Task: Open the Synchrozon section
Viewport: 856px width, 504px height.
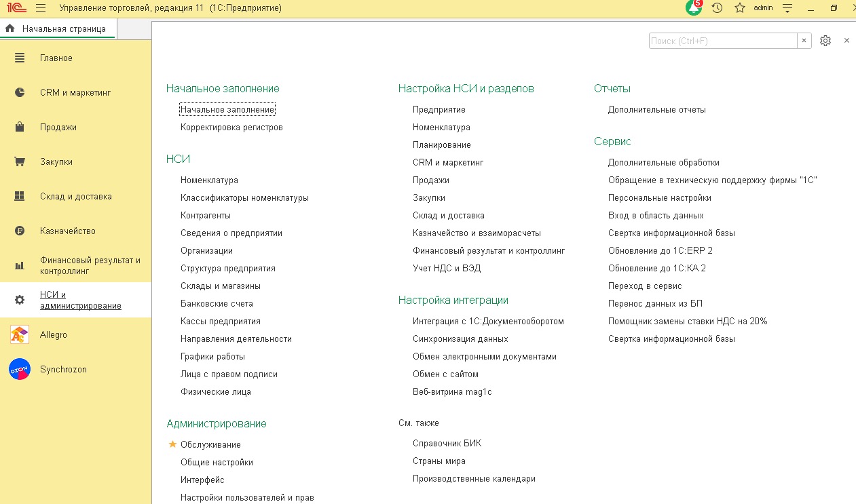Action: click(x=76, y=370)
